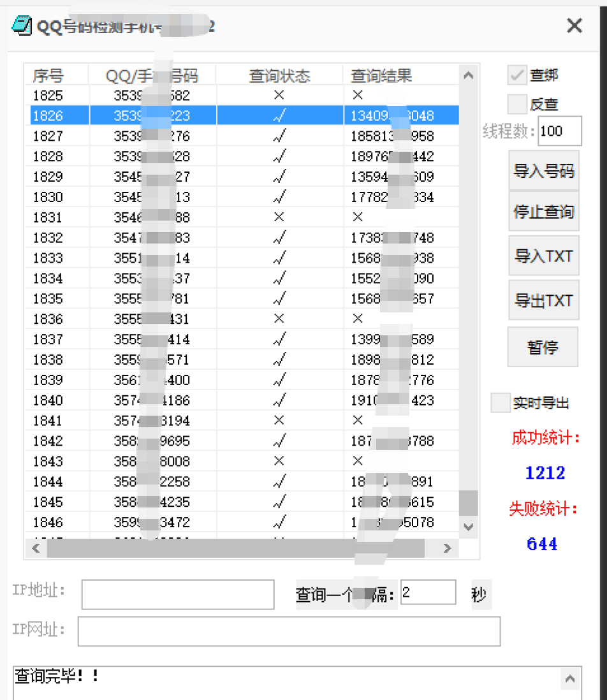Click the X status in row 1843

click(279, 461)
